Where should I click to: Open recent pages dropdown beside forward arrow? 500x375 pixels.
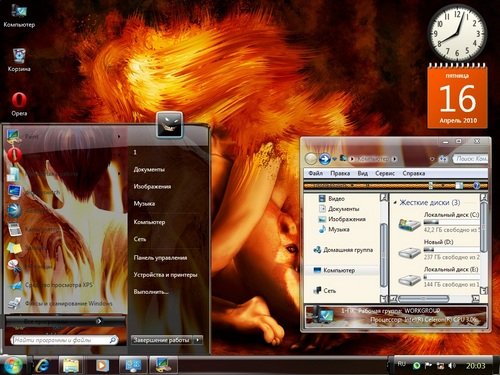tap(334, 159)
